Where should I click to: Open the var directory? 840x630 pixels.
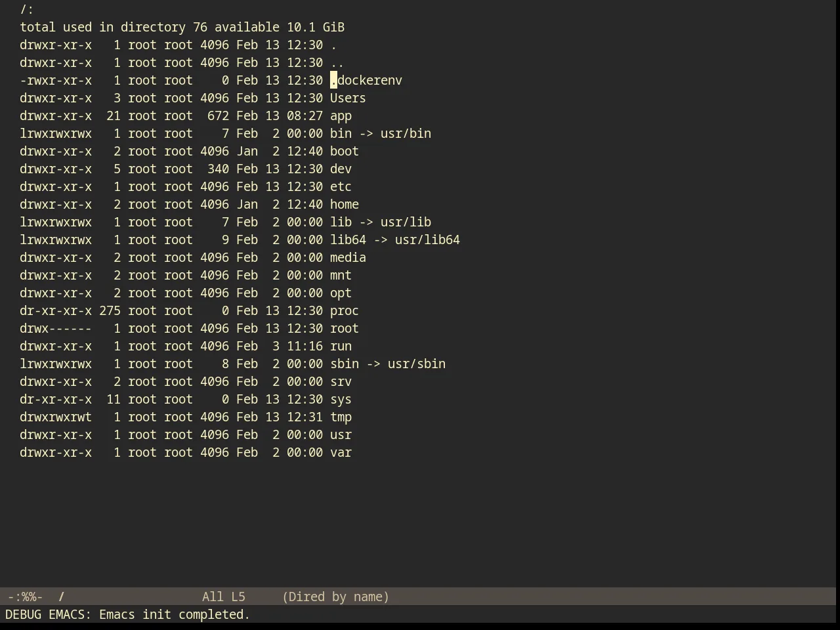[x=341, y=453]
